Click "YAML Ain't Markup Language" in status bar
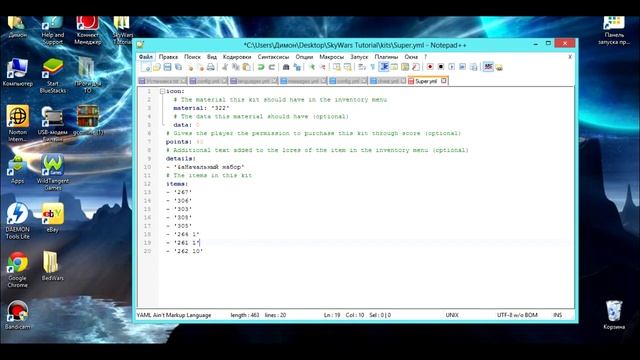This screenshot has width=640, height=360. [174, 315]
